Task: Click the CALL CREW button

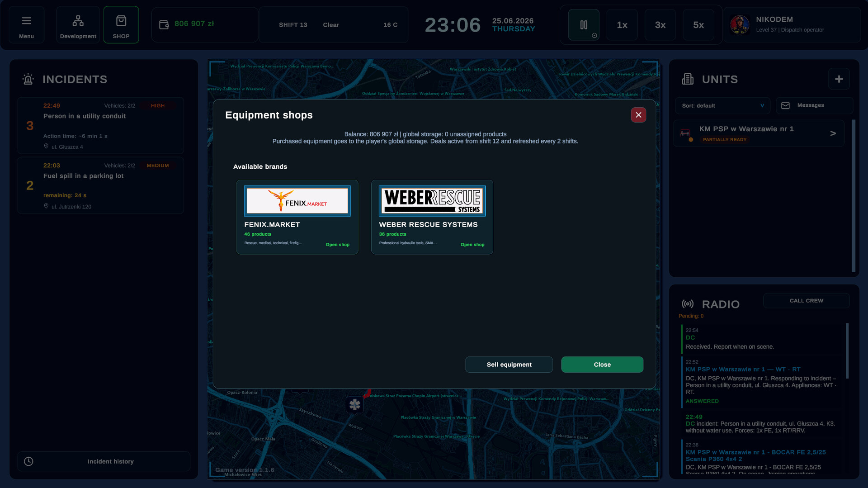Action: (x=806, y=301)
